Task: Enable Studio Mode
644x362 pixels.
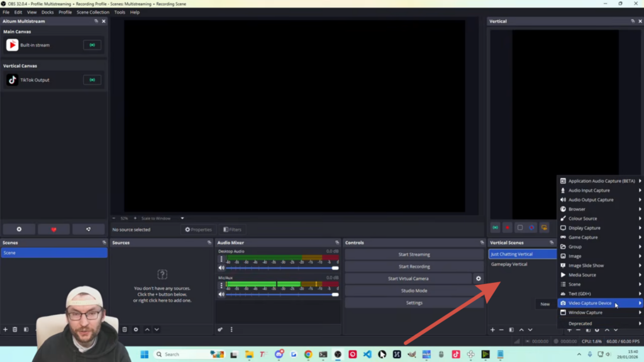Action: 414,290
